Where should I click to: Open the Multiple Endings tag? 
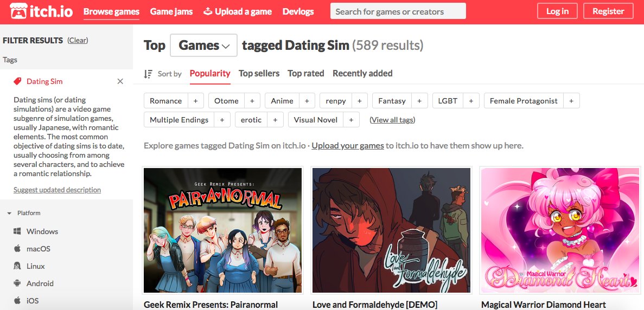click(x=180, y=120)
